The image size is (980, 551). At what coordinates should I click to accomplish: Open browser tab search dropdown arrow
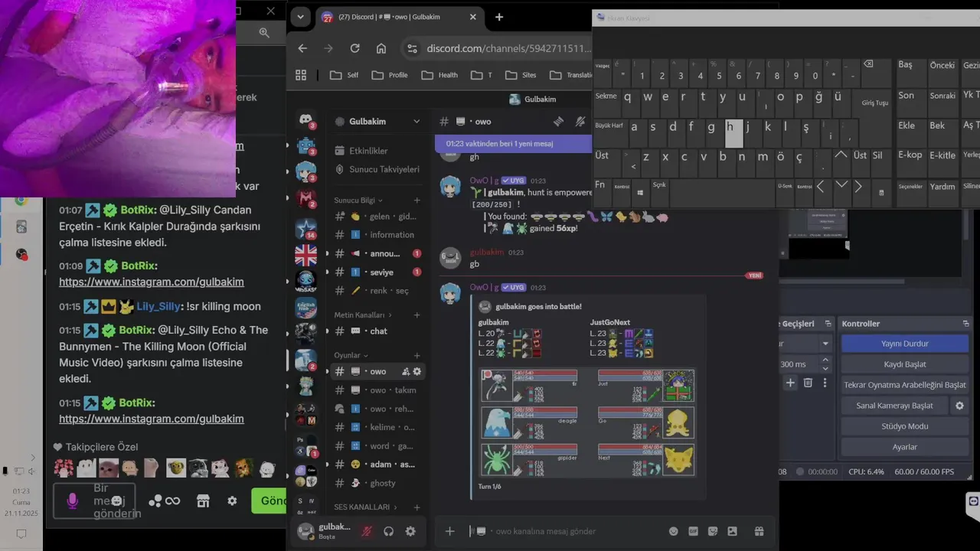300,17
